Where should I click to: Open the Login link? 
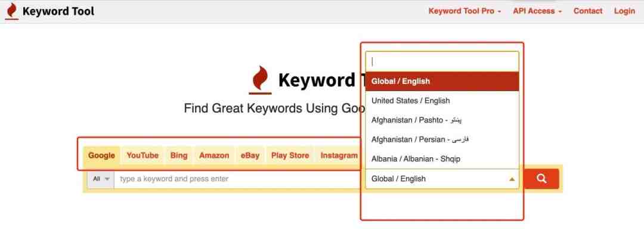(624, 11)
